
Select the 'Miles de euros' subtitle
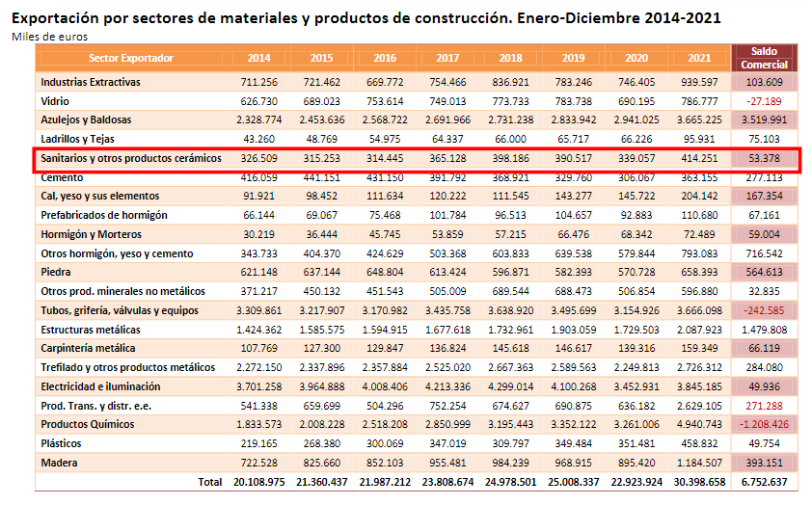50,37
